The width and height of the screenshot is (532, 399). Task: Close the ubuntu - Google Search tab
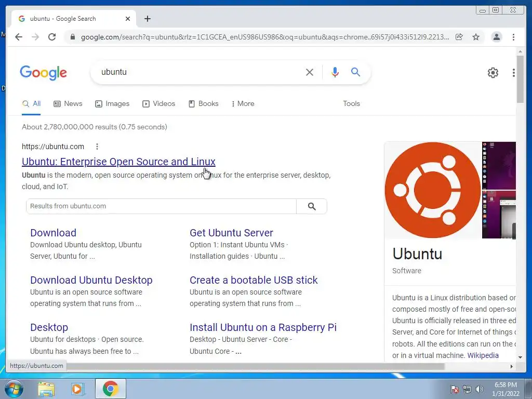pos(128,19)
